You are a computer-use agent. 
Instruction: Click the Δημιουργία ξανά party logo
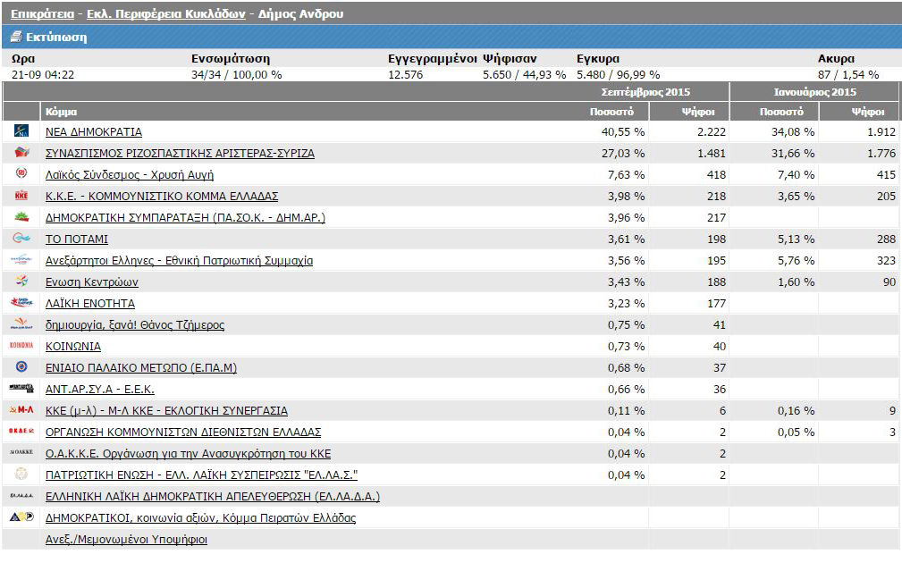click(x=21, y=323)
